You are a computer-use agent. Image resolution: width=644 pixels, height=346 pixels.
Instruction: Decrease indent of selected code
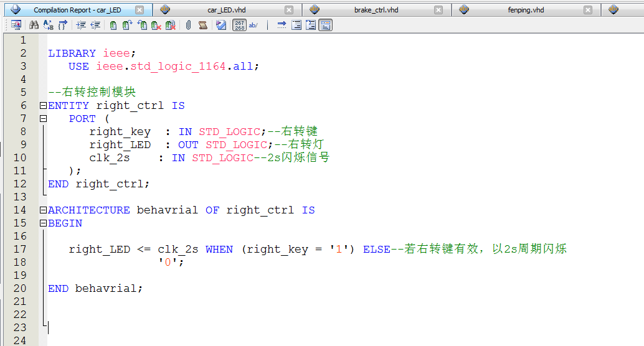click(95, 26)
